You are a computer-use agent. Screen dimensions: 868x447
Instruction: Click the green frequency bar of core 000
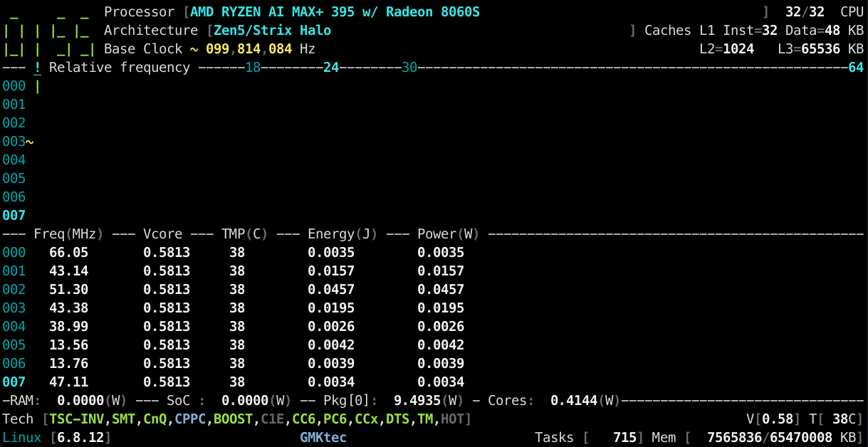click(37, 86)
